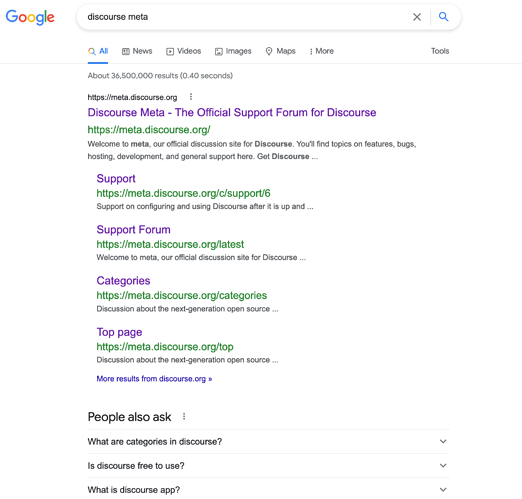The image size is (522, 499).
Task: Switch to the Videos tab
Action: tap(184, 51)
